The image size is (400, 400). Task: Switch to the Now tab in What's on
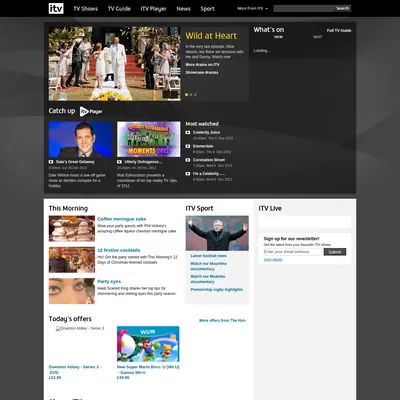[x=278, y=37]
